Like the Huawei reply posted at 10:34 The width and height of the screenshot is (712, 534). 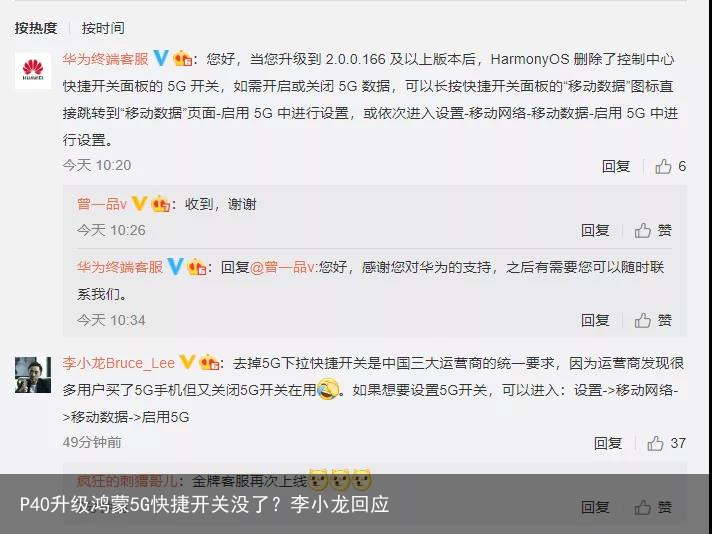[653, 320]
